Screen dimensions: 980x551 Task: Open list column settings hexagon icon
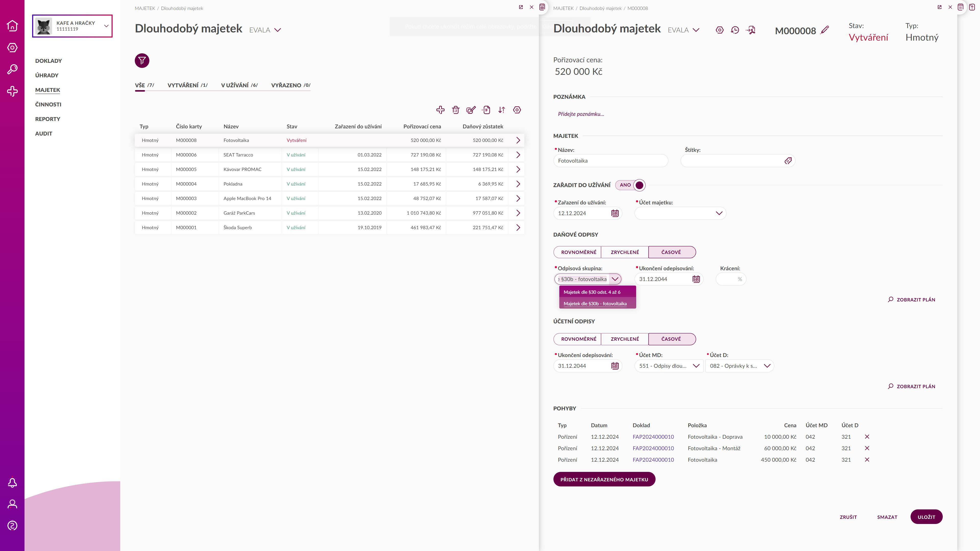coord(517,110)
